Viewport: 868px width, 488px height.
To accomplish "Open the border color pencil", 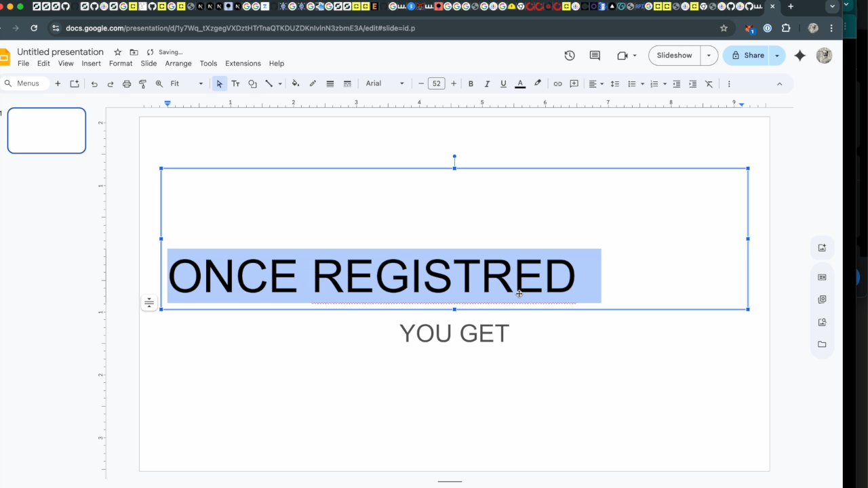I will click(x=313, y=83).
